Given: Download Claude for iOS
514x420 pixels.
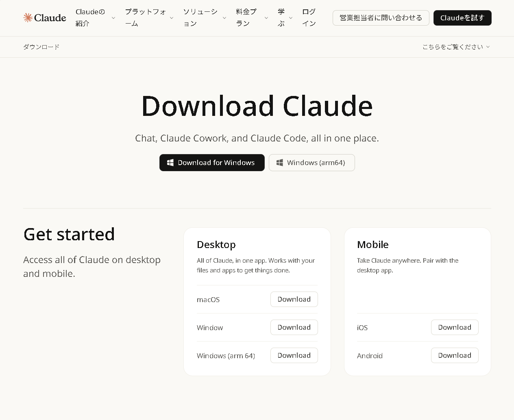Looking at the screenshot, I should coord(455,327).
